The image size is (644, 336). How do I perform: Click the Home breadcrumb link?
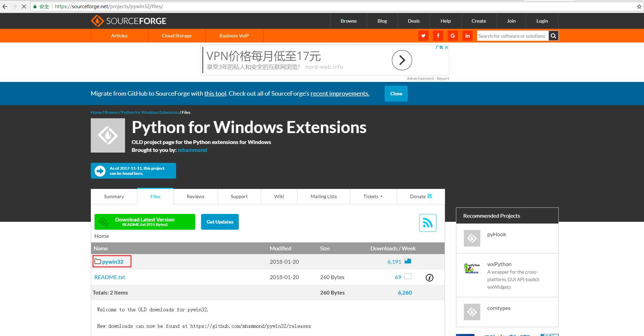click(x=96, y=112)
